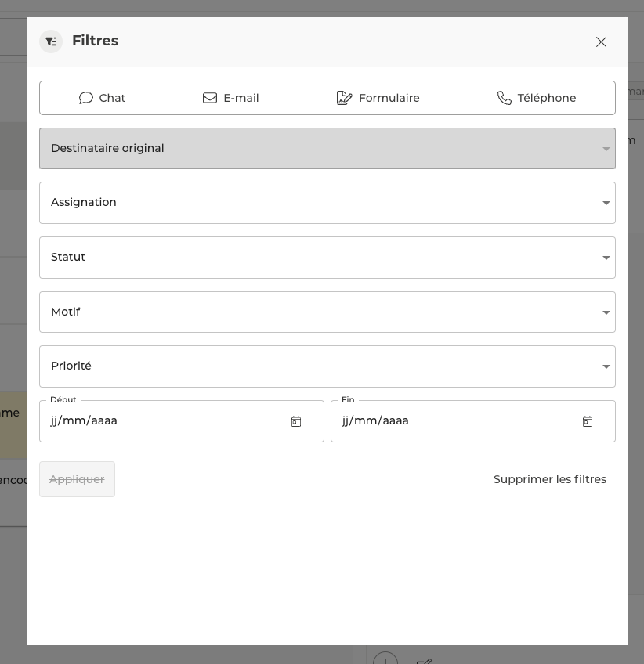Click the Chat speech bubble icon
This screenshot has width=644, height=664.
(x=86, y=98)
